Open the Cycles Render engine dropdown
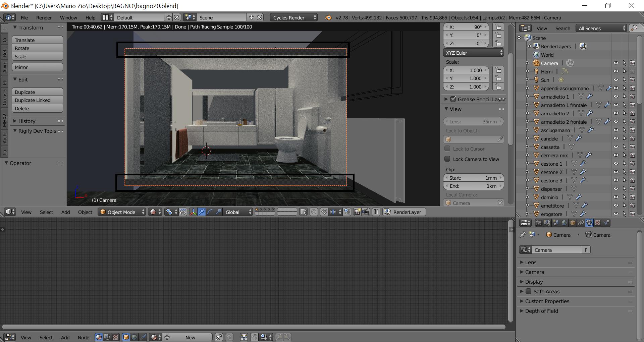Screen dimensions: 644x342 pos(293,17)
